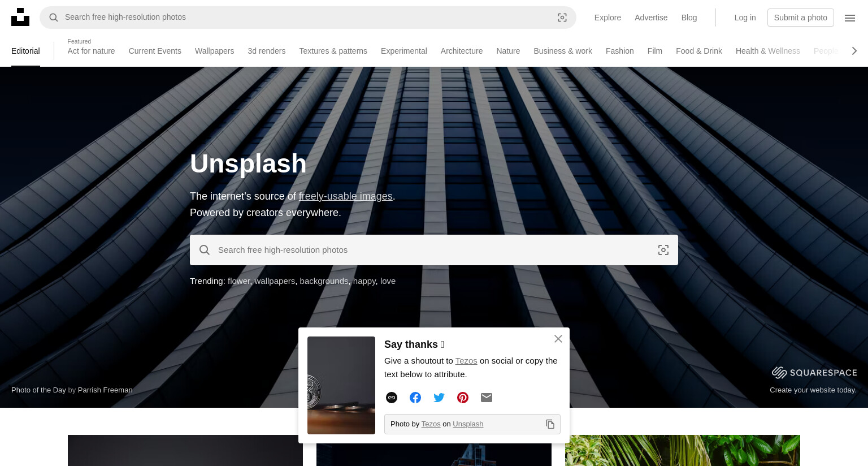Open the Fashion topic
The width and height of the screenshot is (868, 466).
619,51
